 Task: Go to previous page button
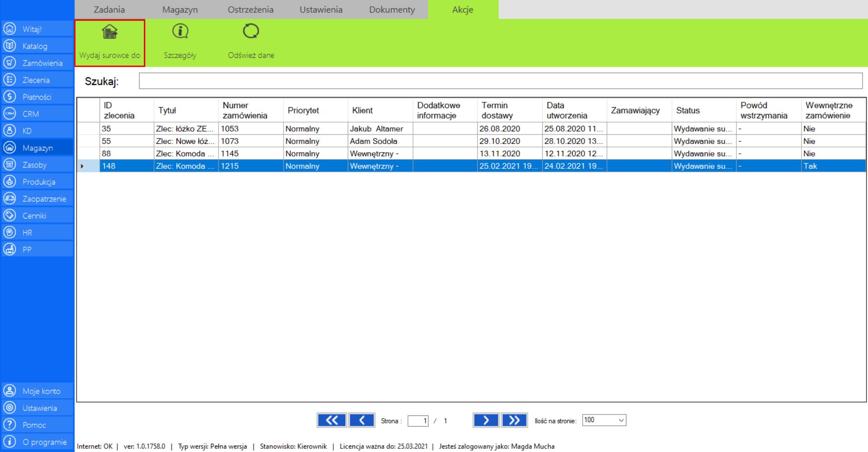[362, 420]
